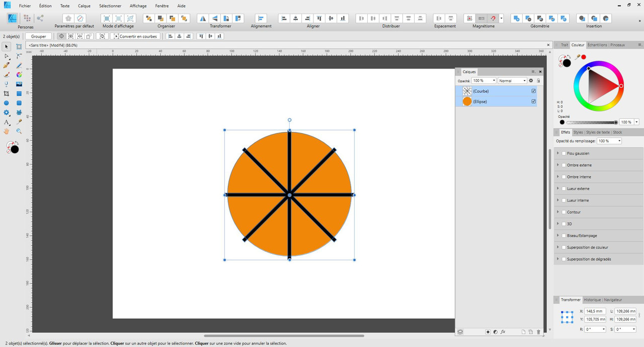644x347 pixels.
Task: Toggle the Magnétisme snapping magnet
Action: pos(493,18)
